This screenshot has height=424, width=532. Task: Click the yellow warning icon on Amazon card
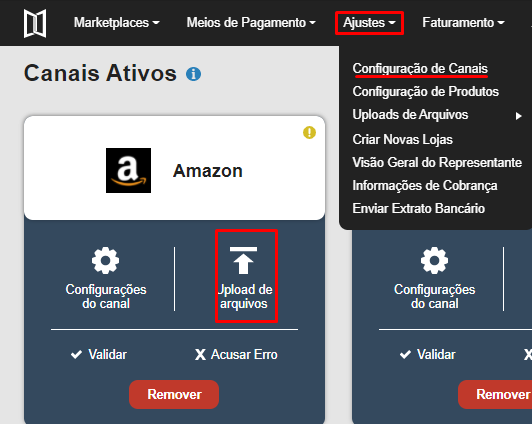click(x=309, y=132)
